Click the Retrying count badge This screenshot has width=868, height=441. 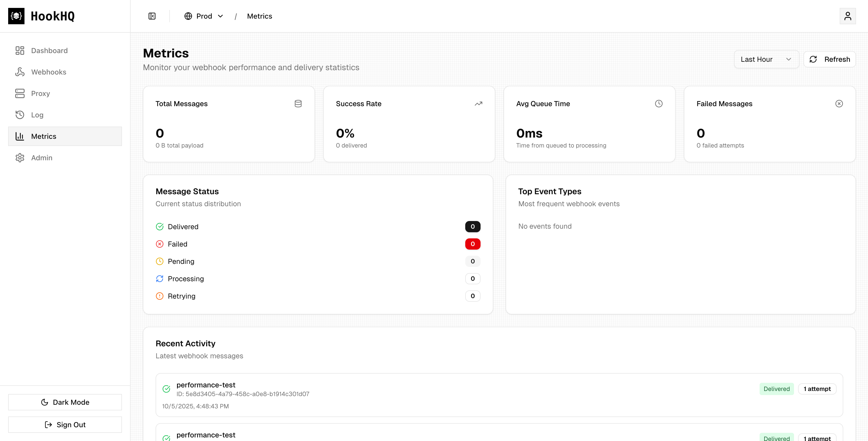473,296
